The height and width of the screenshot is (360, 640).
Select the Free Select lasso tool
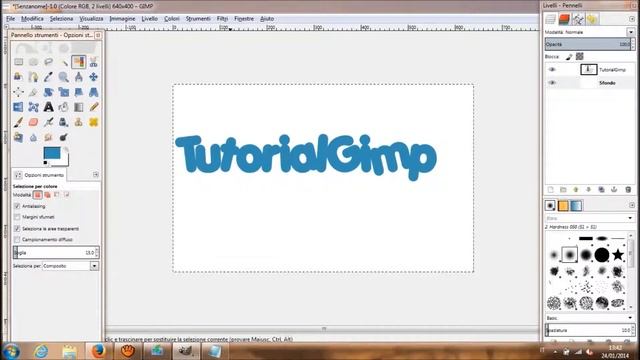(x=49, y=62)
